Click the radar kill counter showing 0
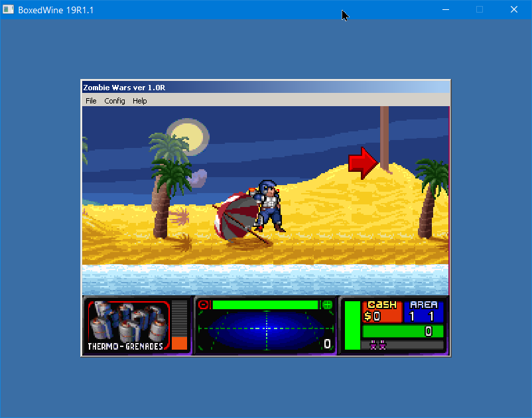532x418 pixels. 327,344
